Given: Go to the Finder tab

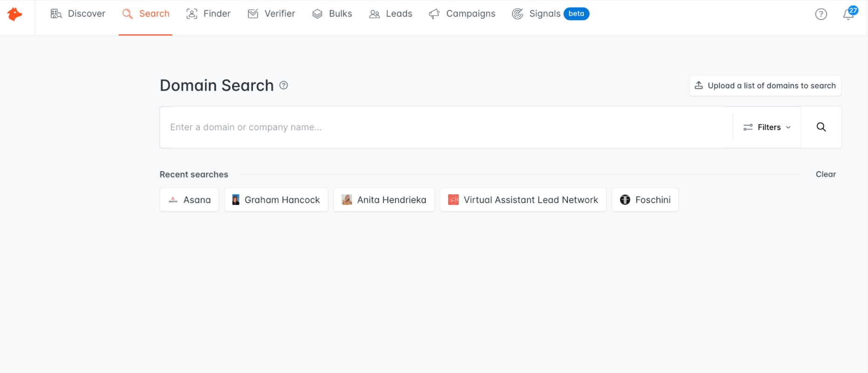Looking at the screenshot, I should pyautogui.click(x=208, y=14).
